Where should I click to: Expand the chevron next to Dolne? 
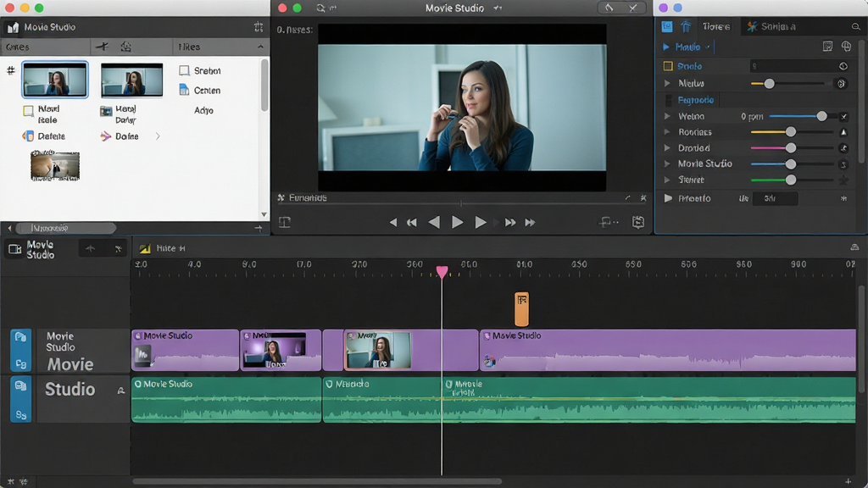pos(158,136)
